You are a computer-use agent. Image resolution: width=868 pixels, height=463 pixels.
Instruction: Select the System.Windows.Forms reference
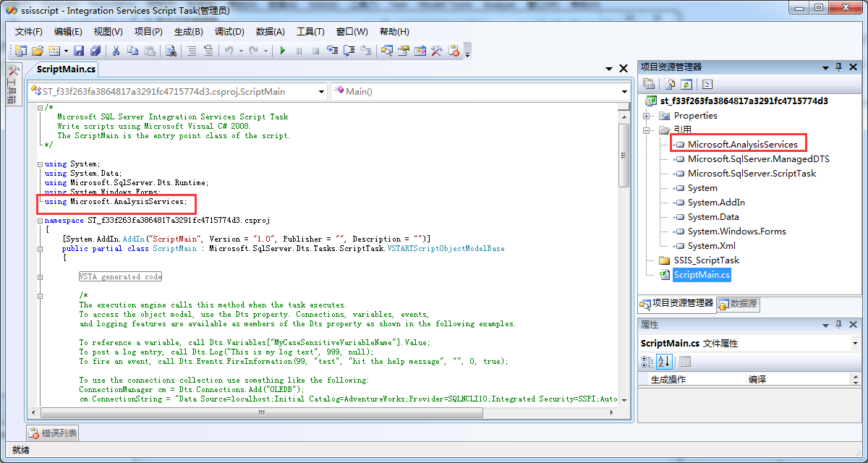tap(737, 231)
